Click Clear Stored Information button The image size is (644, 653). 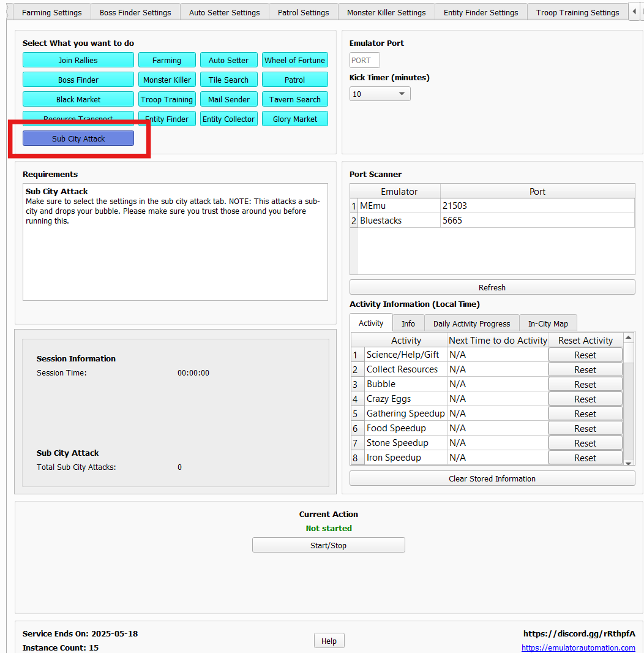point(492,478)
